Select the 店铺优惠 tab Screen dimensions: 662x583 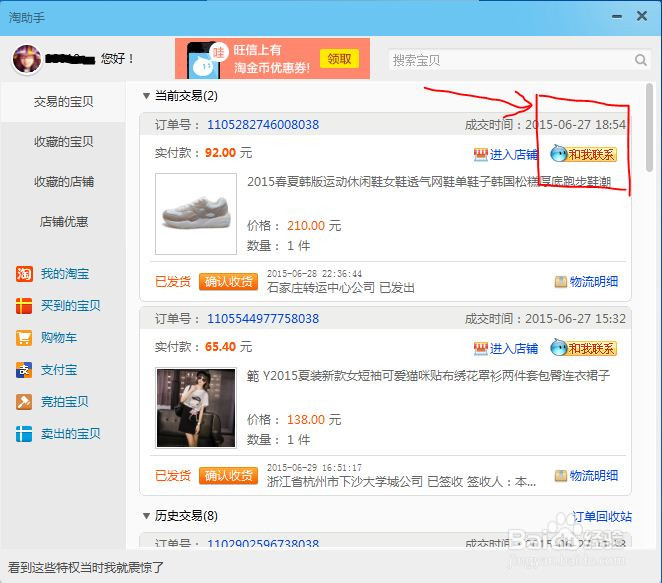click(63, 221)
